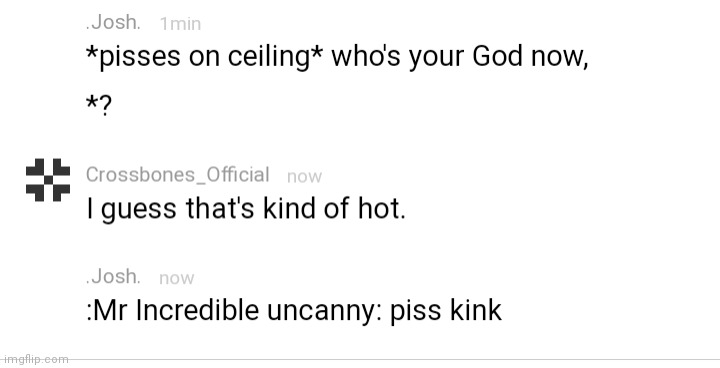The width and height of the screenshot is (720, 368).
Task: Click the now timestamp beside the last .Josh.
Action: click(x=177, y=278)
